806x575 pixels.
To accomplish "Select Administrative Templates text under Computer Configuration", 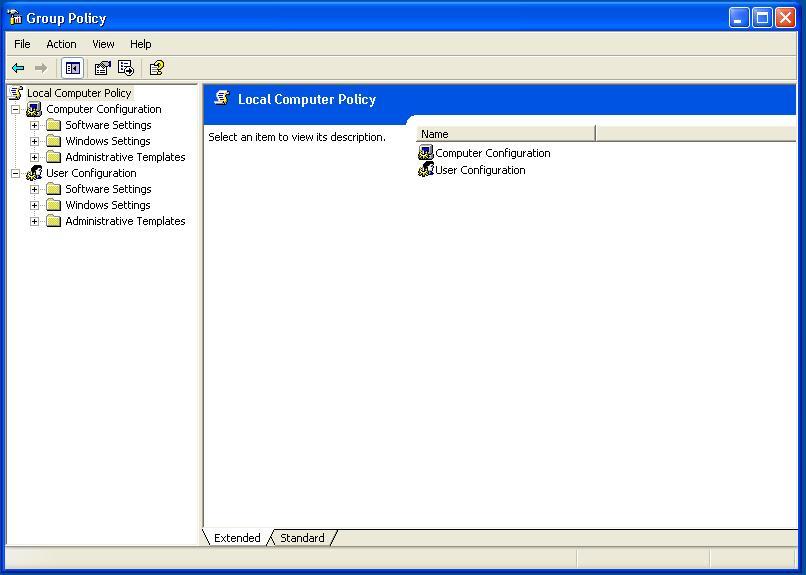I will click(x=125, y=157).
